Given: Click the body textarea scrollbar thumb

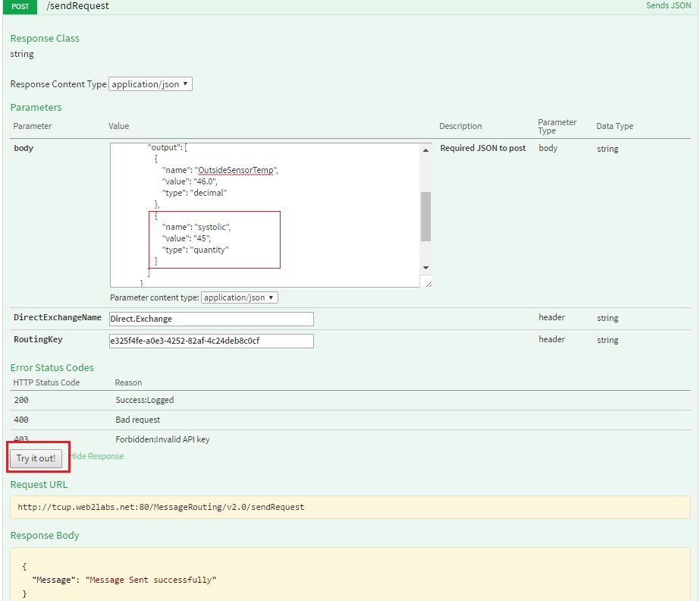Looking at the screenshot, I should pyautogui.click(x=426, y=216).
